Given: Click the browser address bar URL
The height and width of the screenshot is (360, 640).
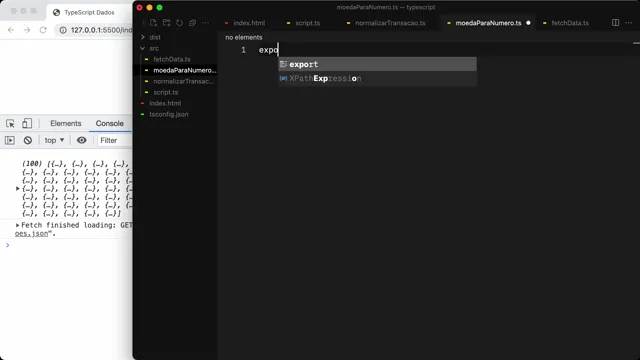Looking at the screenshot, I should (101, 30).
